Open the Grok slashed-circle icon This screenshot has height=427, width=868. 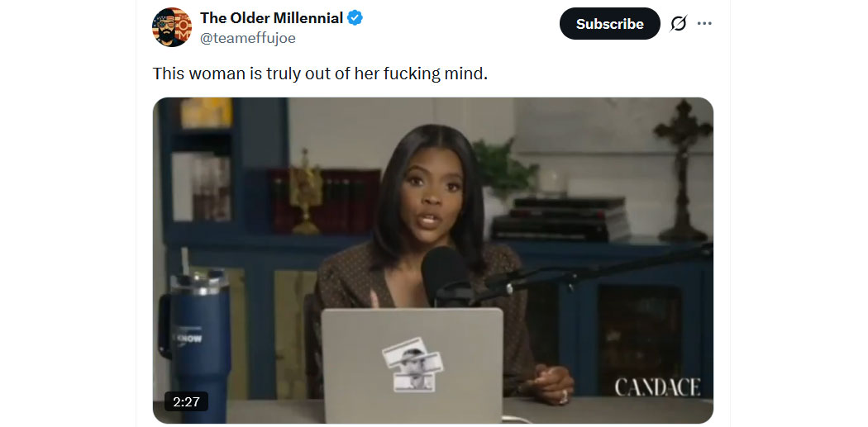coord(678,24)
